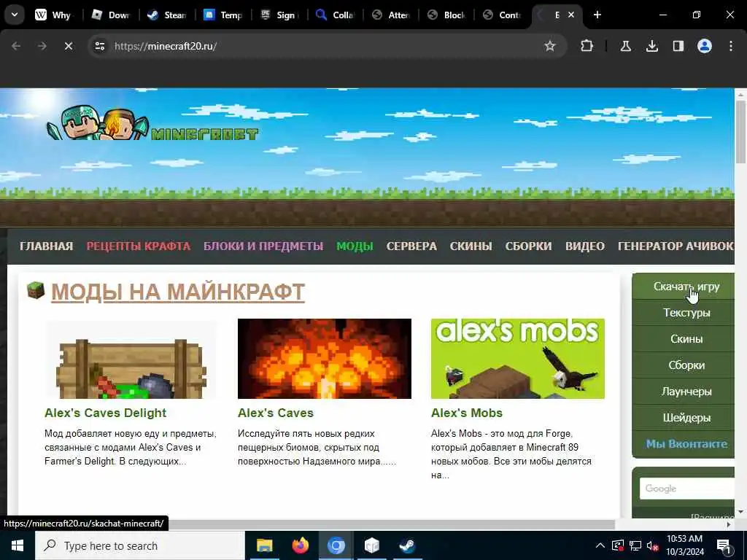Switch to the Down tab

112,15
